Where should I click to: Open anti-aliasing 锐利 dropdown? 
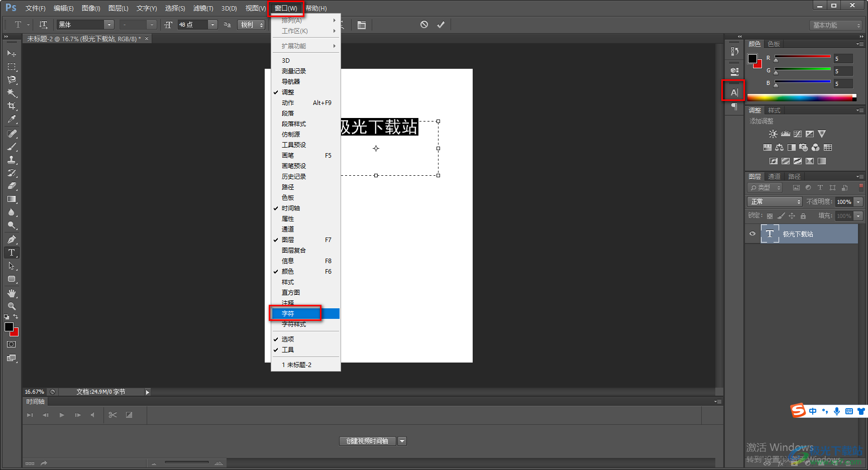pyautogui.click(x=251, y=25)
